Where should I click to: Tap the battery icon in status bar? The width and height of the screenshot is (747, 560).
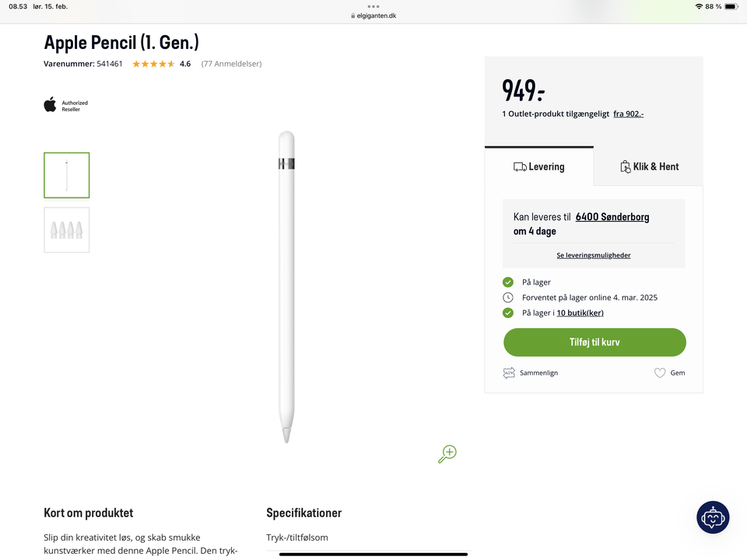pyautogui.click(x=731, y=6)
